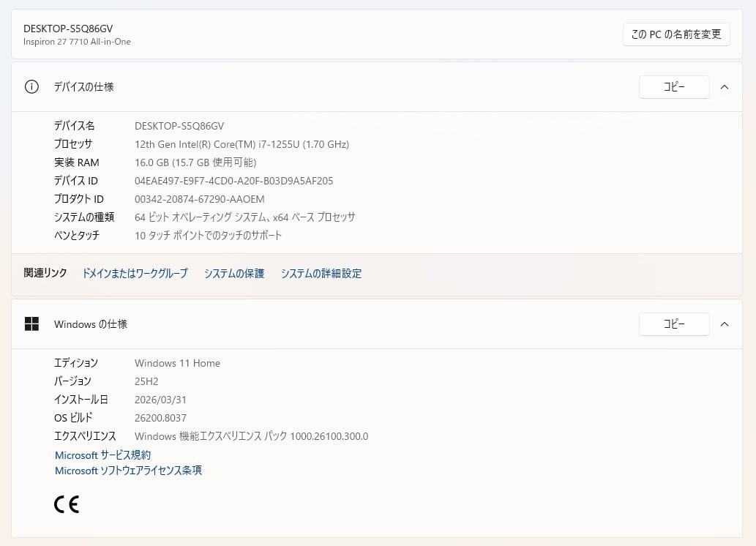The image size is (756, 546).
Task: Select the Windows 11 Home edition value
Action: tap(177, 363)
